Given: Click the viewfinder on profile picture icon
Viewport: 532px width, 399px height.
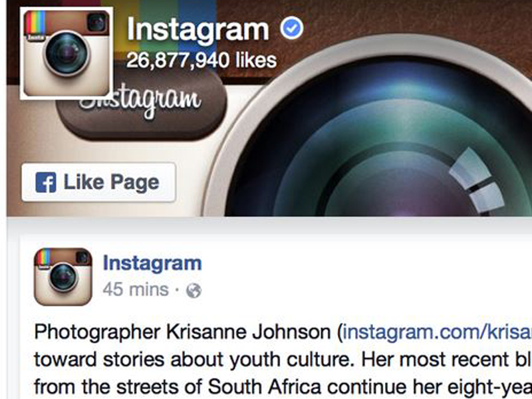Looking at the screenshot, I should coord(97,22).
